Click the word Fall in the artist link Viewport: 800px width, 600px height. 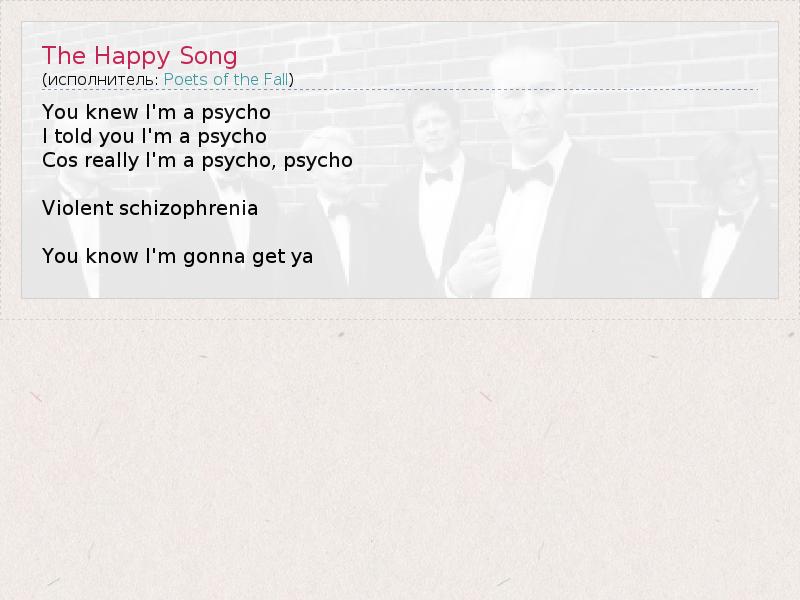coord(276,80)
